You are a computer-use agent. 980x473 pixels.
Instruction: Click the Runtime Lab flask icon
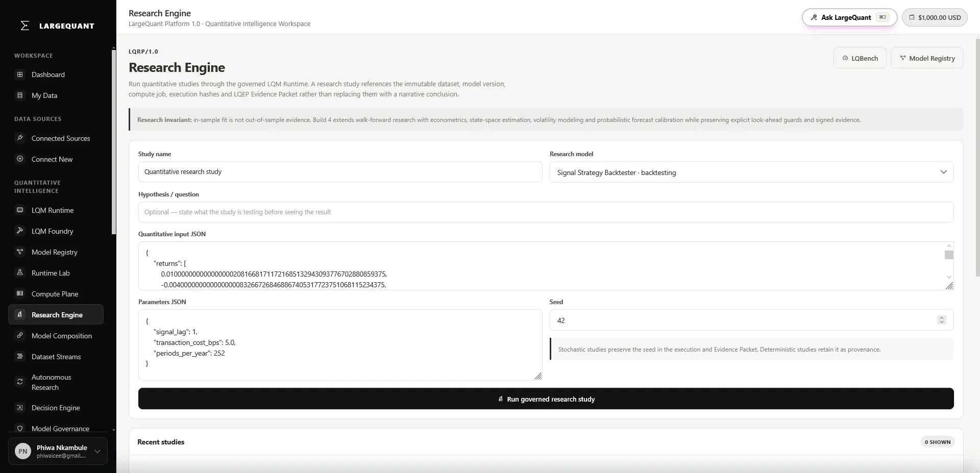pyautogui.click(x=20, y=272)
